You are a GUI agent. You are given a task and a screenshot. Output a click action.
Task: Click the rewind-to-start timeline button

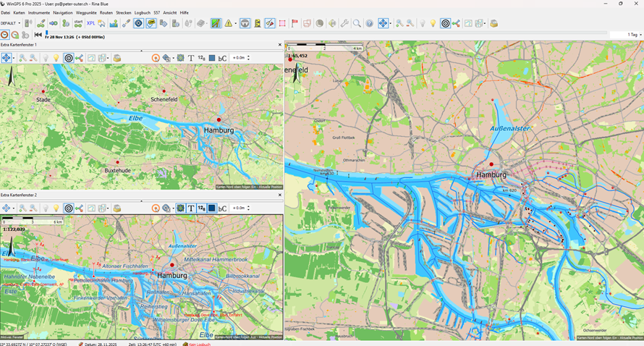[x=38, y=35]
